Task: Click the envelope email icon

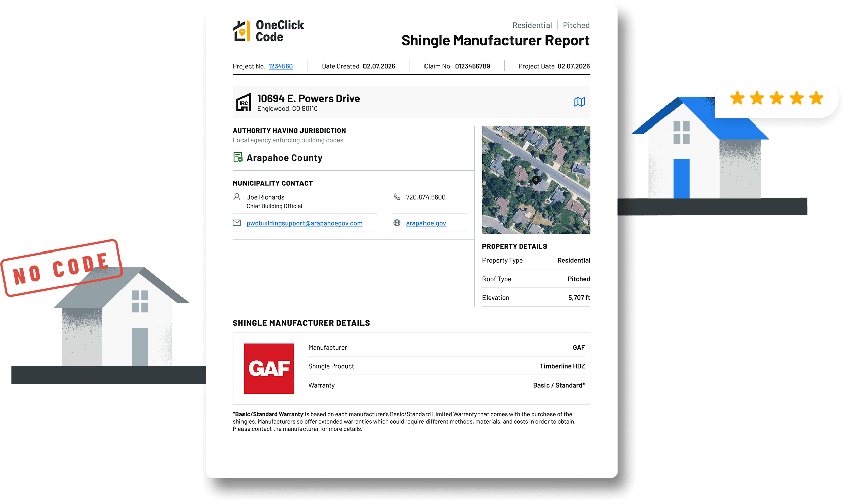Action: (x=237, y=223)
